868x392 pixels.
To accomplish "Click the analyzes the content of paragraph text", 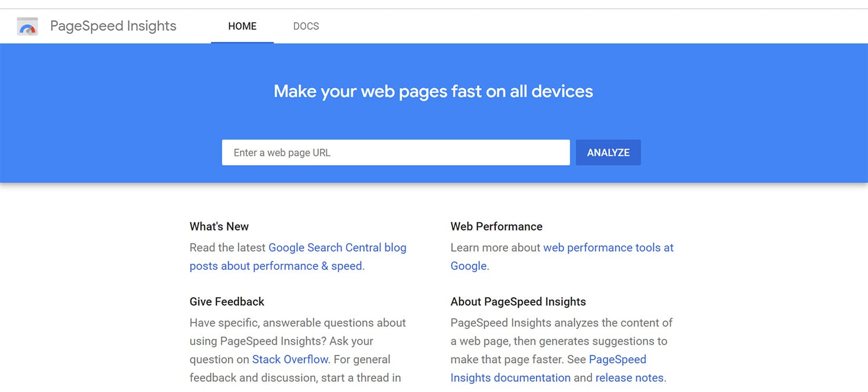I will click(561, 323).
